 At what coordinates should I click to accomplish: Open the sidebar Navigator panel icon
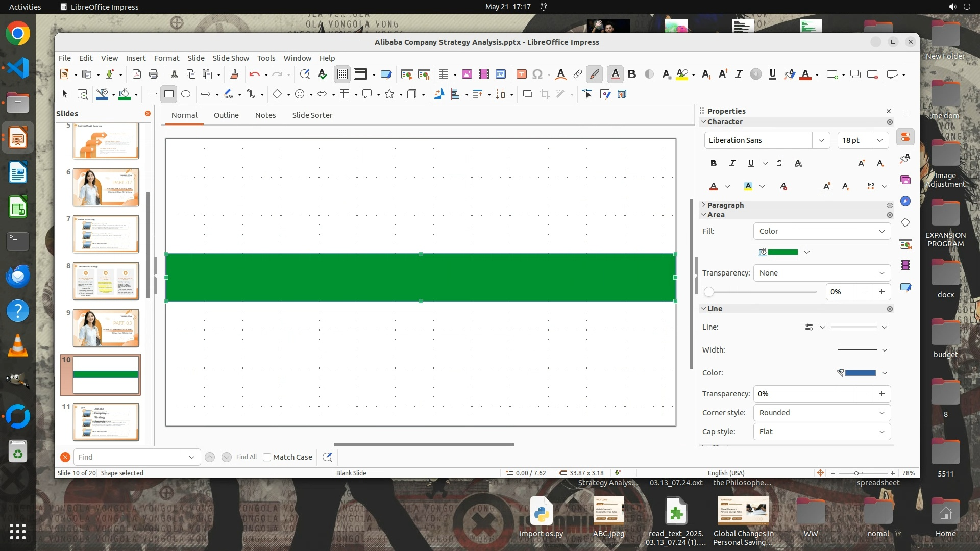pos(905,201)
